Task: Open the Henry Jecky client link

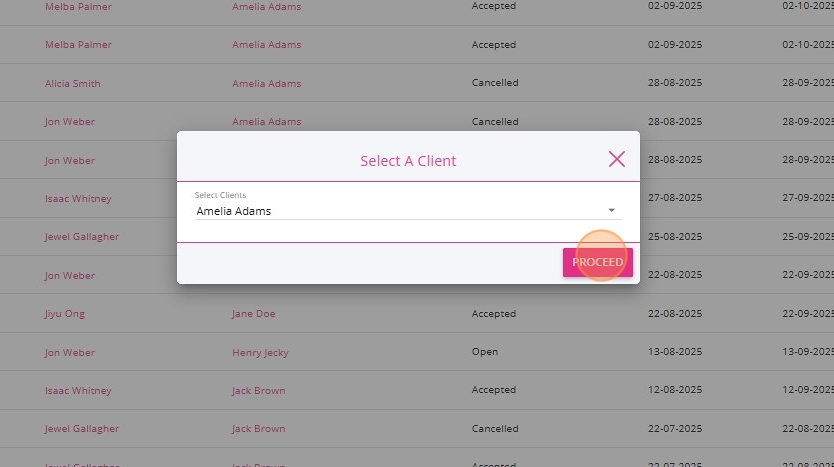Action: 260,353
